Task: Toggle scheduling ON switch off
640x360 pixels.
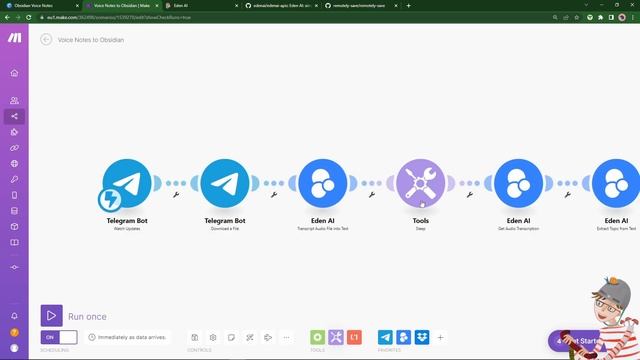Action: point(59,337)
